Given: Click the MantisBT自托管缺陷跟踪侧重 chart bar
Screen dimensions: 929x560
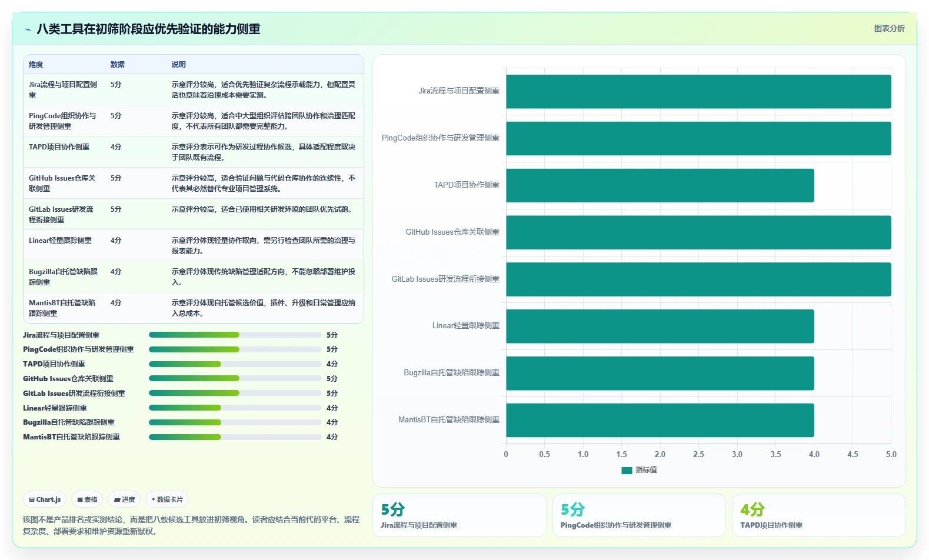Looking at the screenshot, I should [x=660, y=420].
